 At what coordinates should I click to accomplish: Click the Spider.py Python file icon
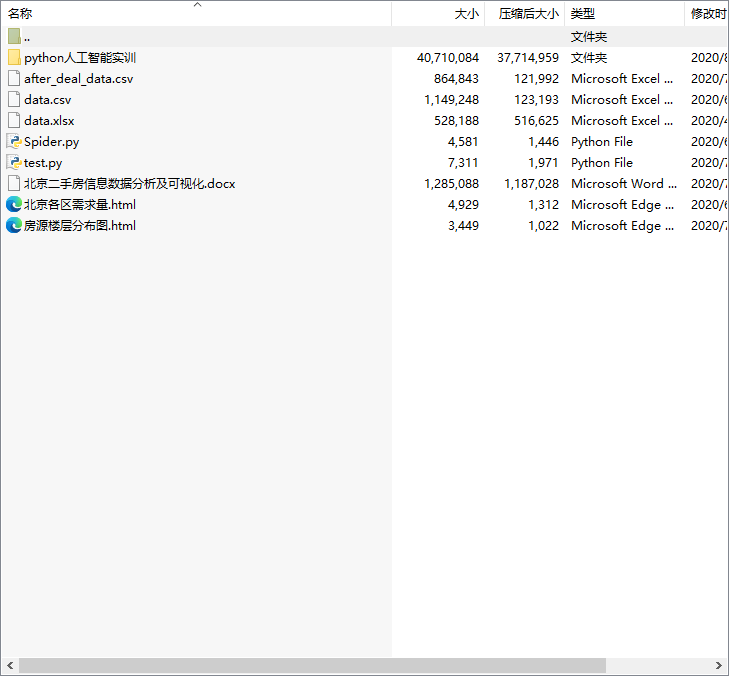(x=14, y=141)
